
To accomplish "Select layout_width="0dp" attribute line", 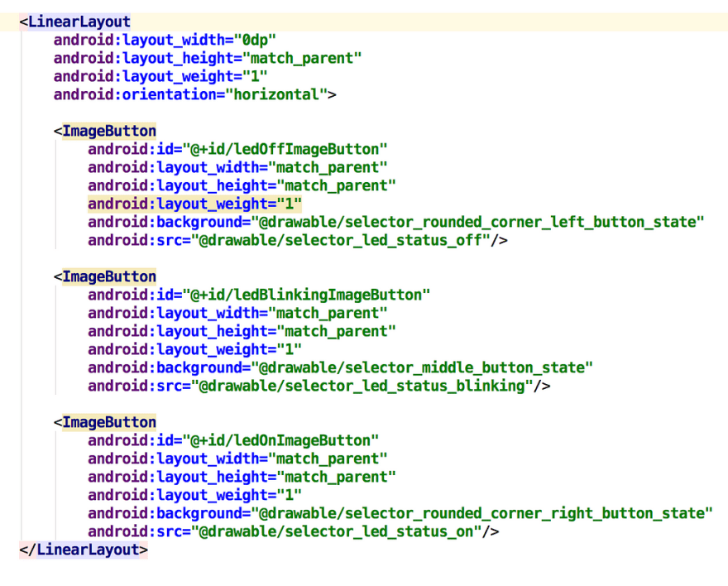I will pyautogui.click(x=165, y=40).
